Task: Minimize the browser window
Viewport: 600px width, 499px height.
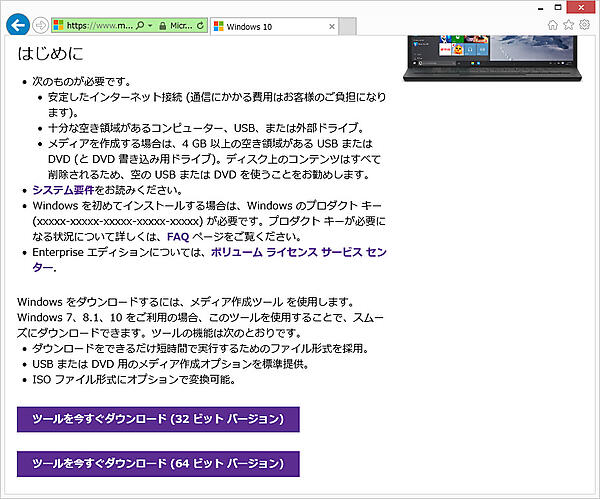Action: click(x=541, y=8)
